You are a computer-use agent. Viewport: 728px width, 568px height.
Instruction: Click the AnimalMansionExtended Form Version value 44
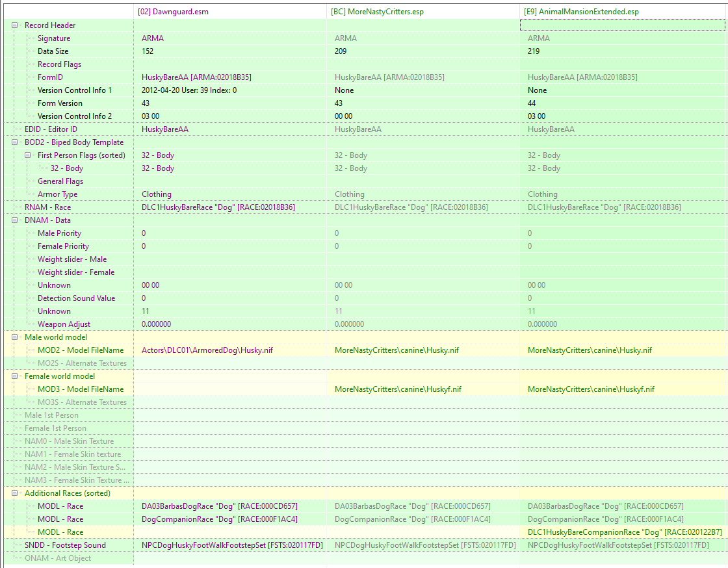pos(532,103)
